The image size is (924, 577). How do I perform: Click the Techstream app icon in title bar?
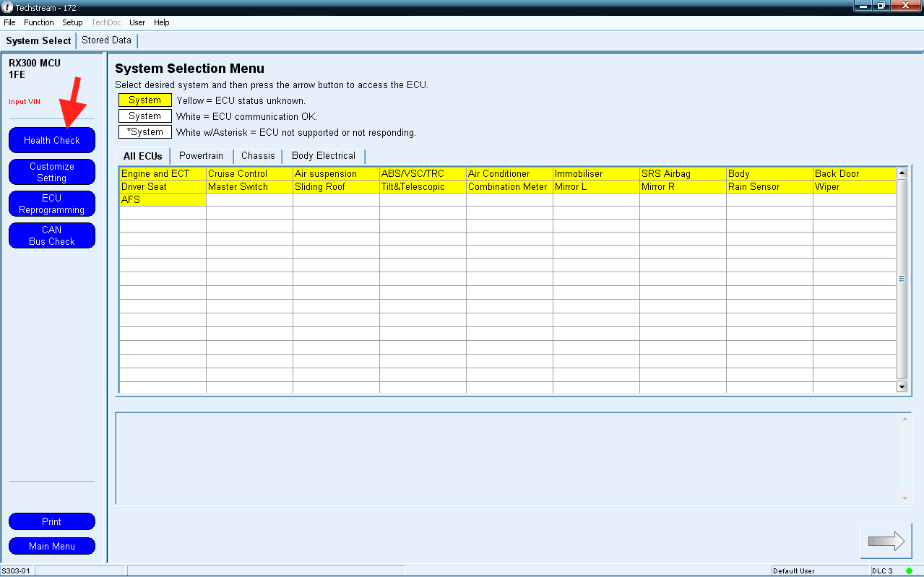click(7, 6)
